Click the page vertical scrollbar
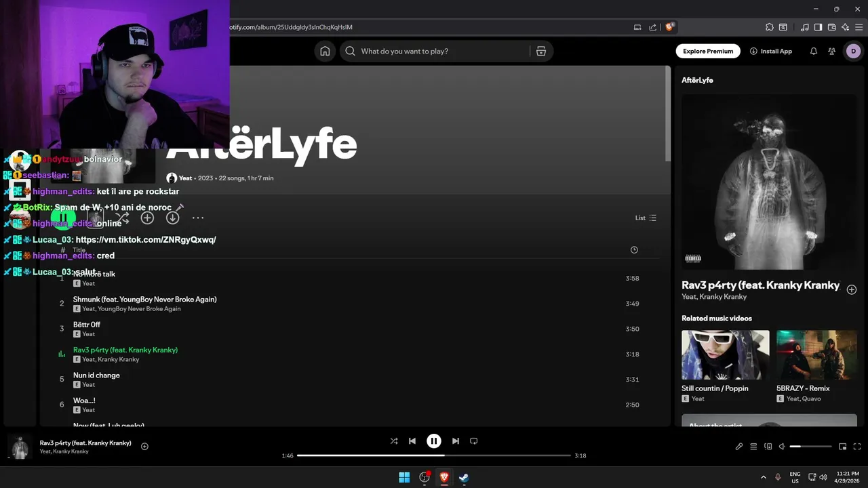Screen dimensions: 868x488 coord(668,114)
